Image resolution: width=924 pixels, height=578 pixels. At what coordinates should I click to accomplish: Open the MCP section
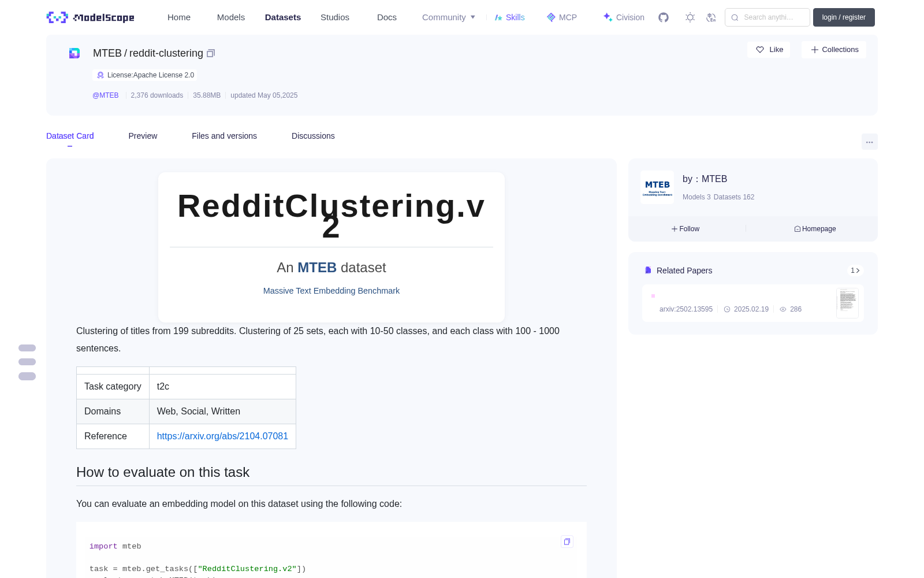click(x=562, y=17)
